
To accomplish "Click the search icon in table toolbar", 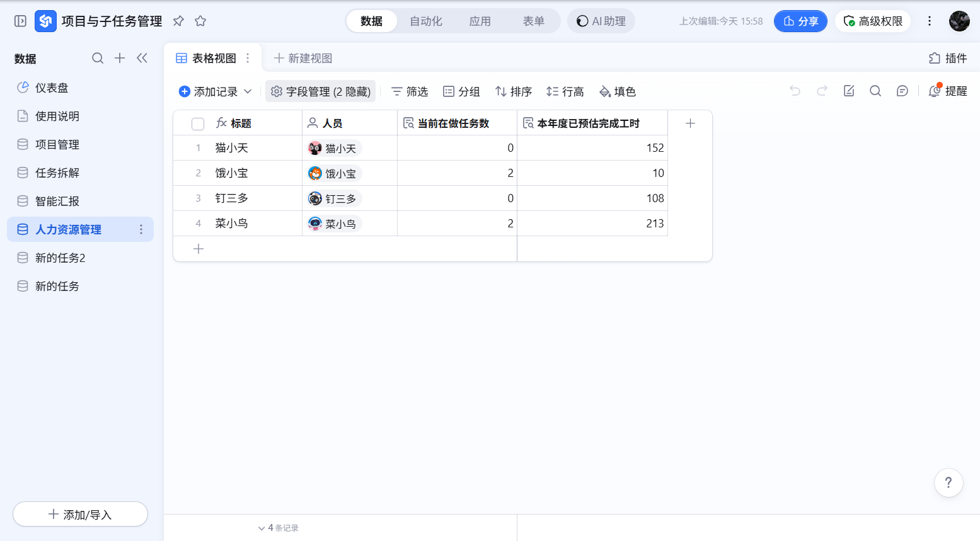I will pyautogui.click(x=875, y=91).
